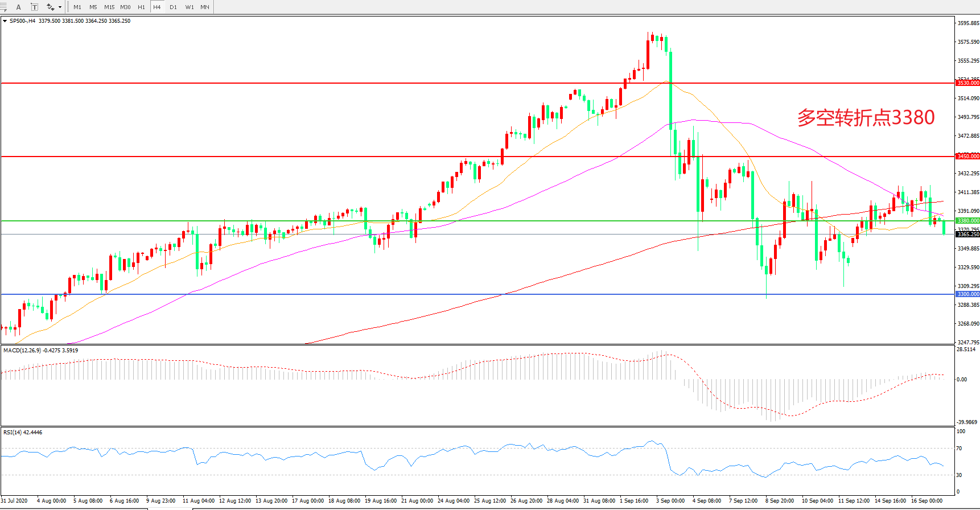This screenshot has height=510, width=980.
Task: Select the Text Label tool (T icon)
Action: pos(34,7)
